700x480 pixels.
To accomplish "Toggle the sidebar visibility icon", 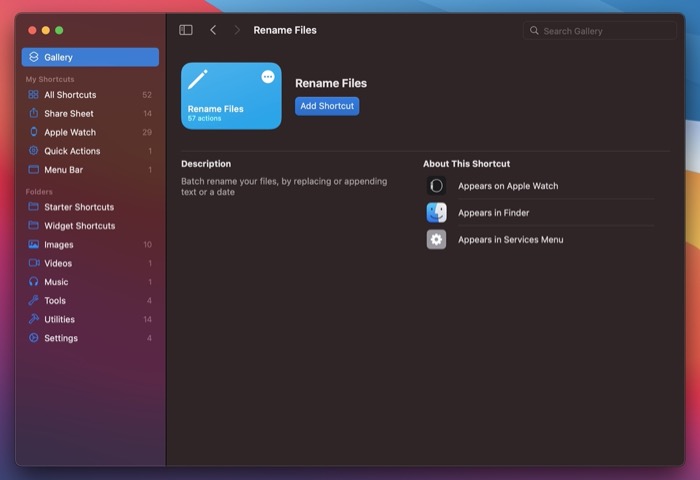I will point(186,30).
